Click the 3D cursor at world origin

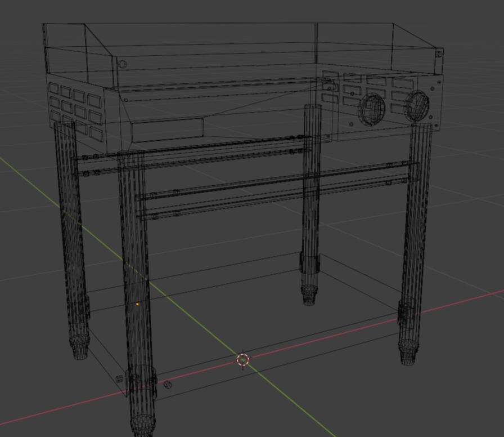(242, 359)
